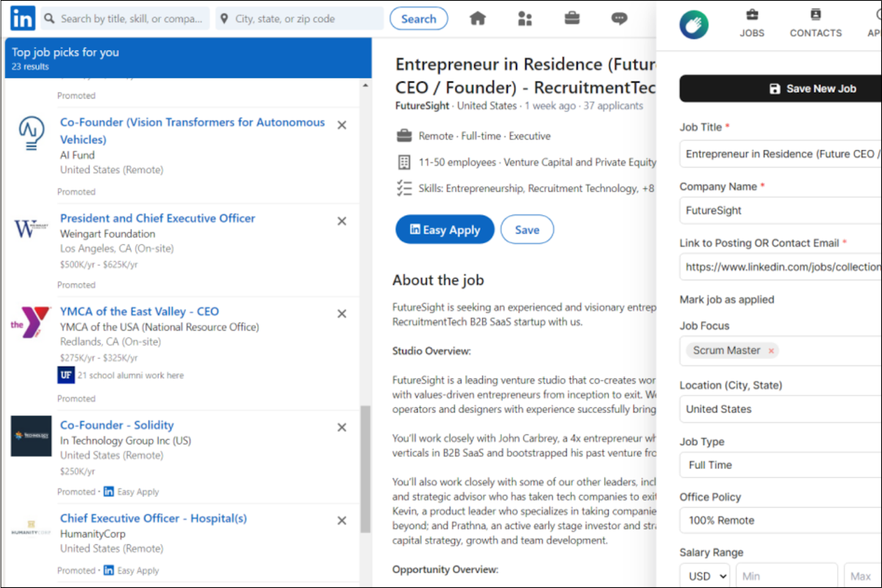Open Co-Founder (Vision Transformers) job listing
This screenshot has width=882, height=588.
[x=193, y=131]
